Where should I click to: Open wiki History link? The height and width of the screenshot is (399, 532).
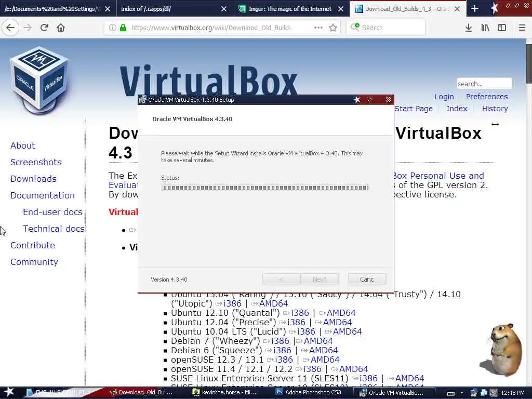click(x=495, y=108)
